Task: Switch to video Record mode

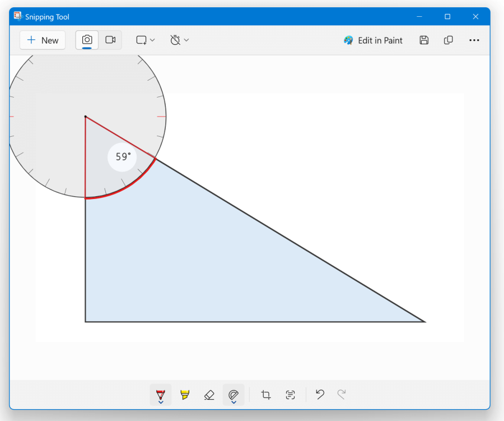Action: tap(110, 40)
